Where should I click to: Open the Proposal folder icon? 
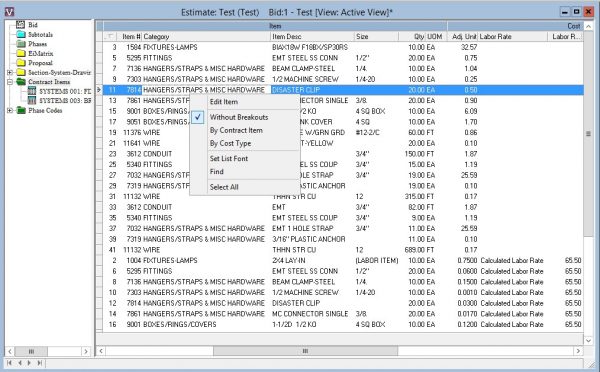[x=21, y=63]
